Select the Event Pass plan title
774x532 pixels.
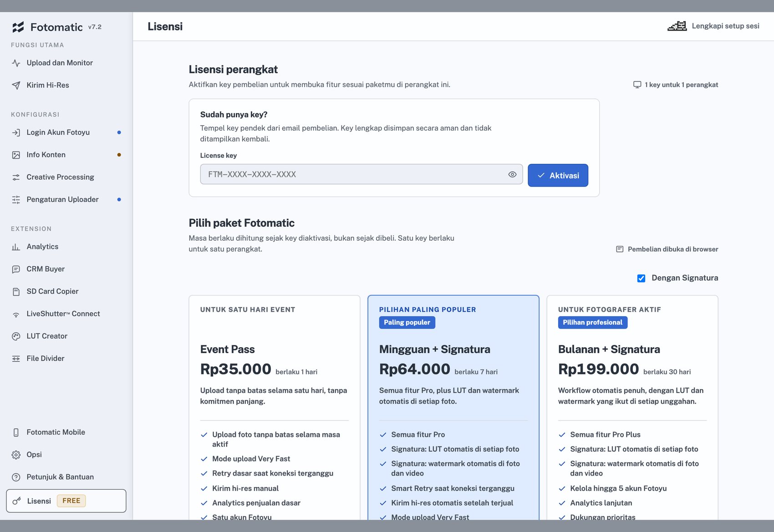[228, 349]
